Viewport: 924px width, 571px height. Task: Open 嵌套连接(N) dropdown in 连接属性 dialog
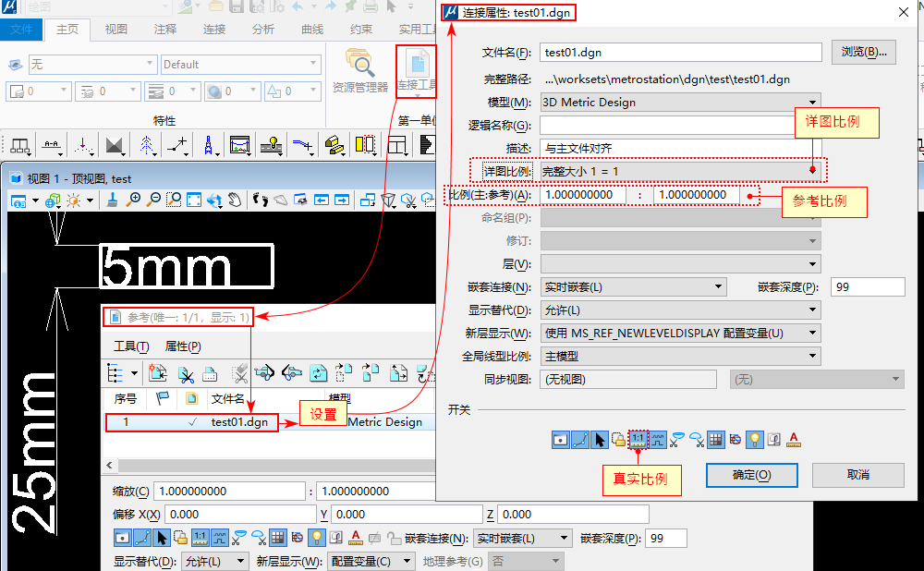pos(634,287)
